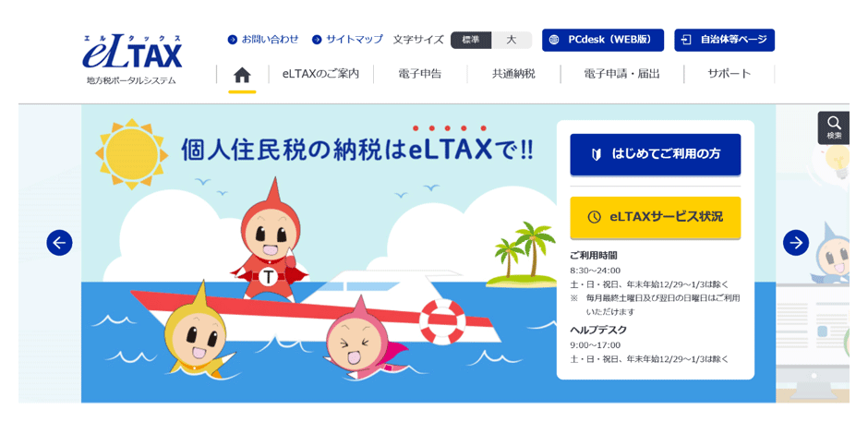The image size is (868, 422).
Task: Follow the お問い合わせ link
Action: pos(263,40)
